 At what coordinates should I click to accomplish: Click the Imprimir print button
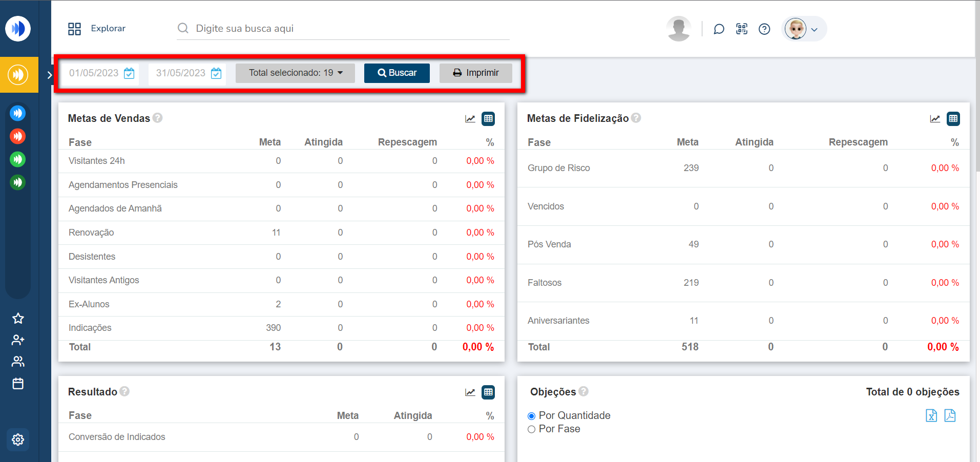[475, 73]
